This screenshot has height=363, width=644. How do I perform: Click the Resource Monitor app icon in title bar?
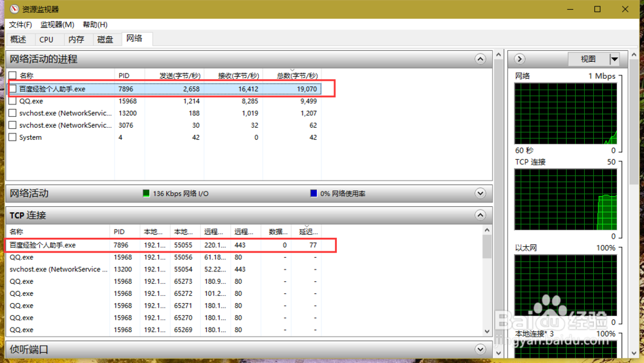click(14, 8)
